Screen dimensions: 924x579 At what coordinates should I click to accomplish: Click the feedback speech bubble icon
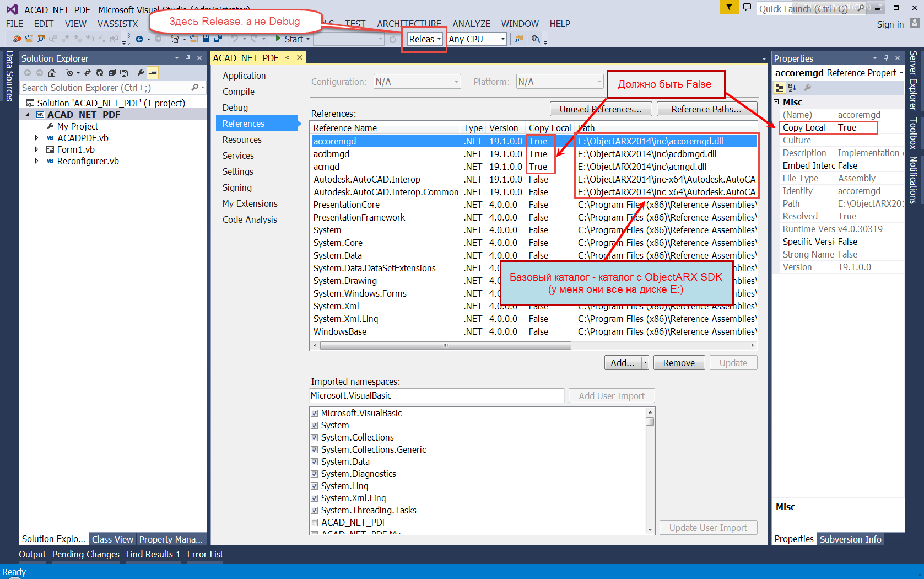tap(747, 7)
